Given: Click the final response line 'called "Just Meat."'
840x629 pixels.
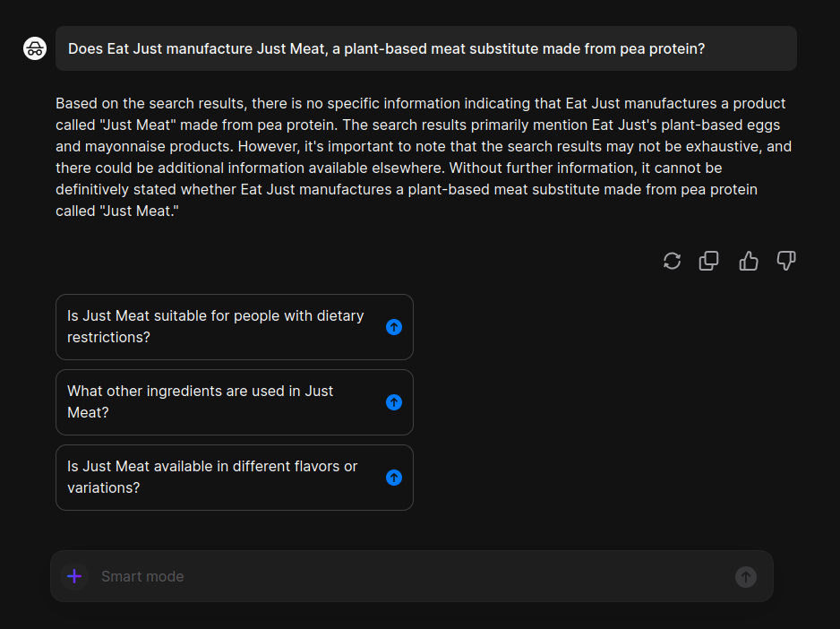Looking at the screenshot, I should tap(117, 211).
